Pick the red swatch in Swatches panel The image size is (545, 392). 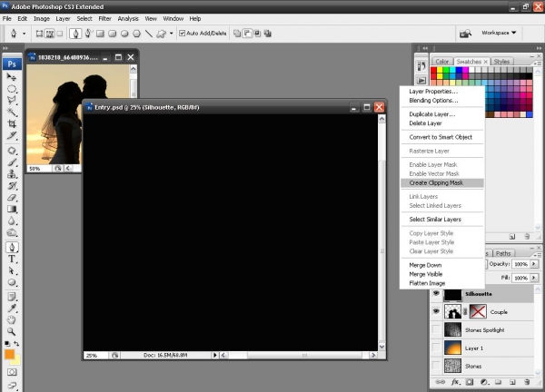point(433,70)
